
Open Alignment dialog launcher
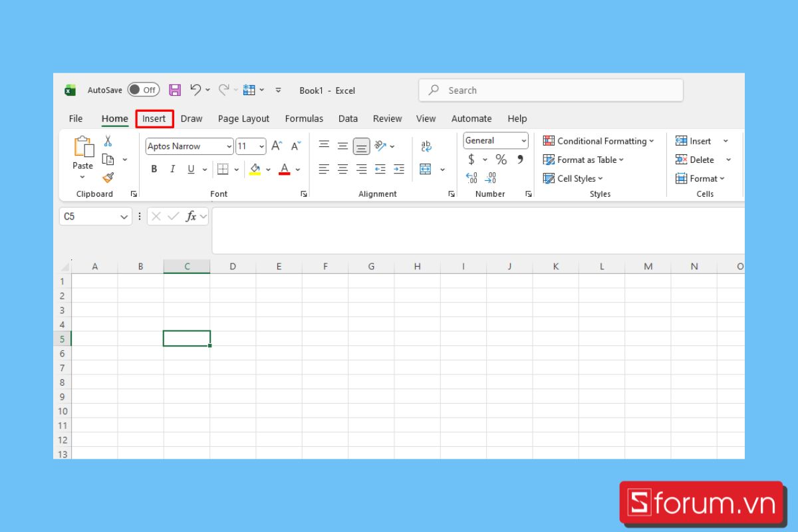point(452,194)
